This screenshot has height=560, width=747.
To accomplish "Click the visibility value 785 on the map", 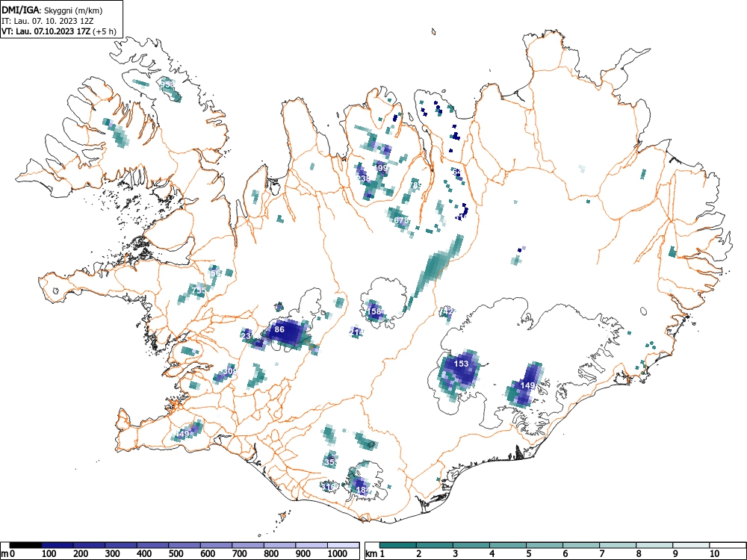I will coord(415,184).
